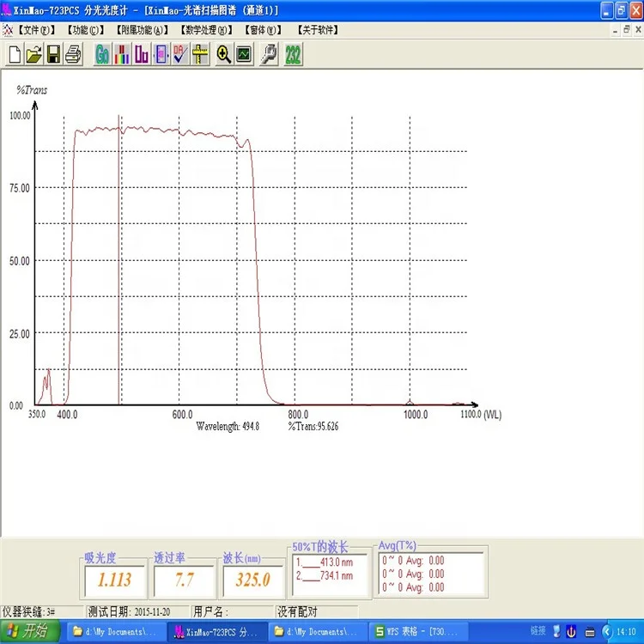644x644 pixels.
Task: Click the magnifier zoom-in icon
Action: coord(223,55)
